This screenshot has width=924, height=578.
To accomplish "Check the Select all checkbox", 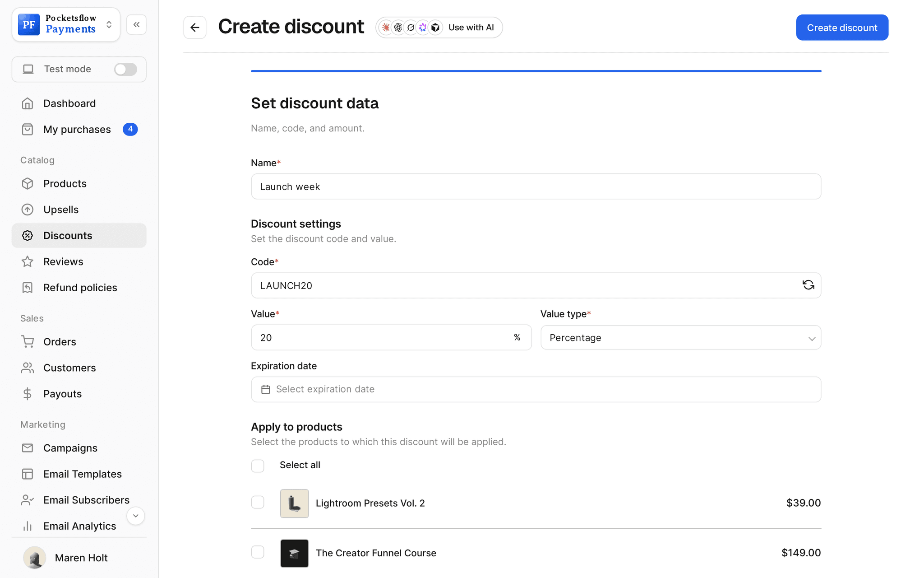I will click(x=258, y=466).
